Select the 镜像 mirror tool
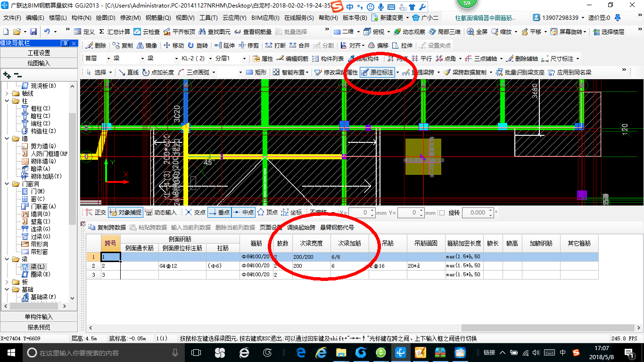644x362 pixels. tap(147, 45)
